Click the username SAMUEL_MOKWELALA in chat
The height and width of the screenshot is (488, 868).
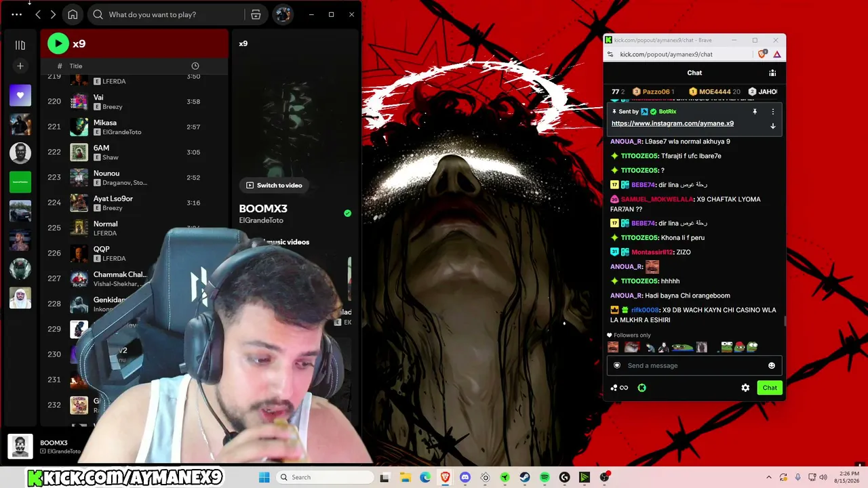pos(656,199)
